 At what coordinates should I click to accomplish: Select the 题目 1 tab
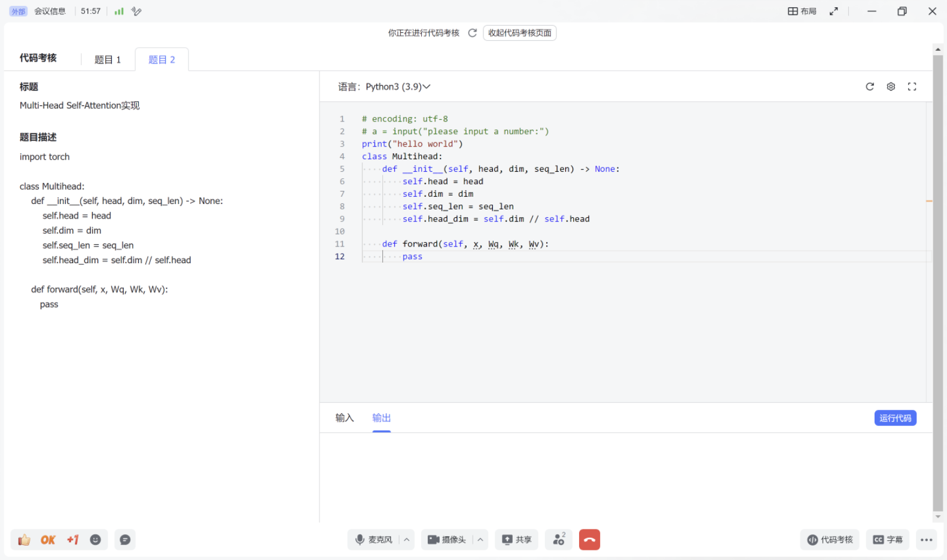click(x=108, y=59)
